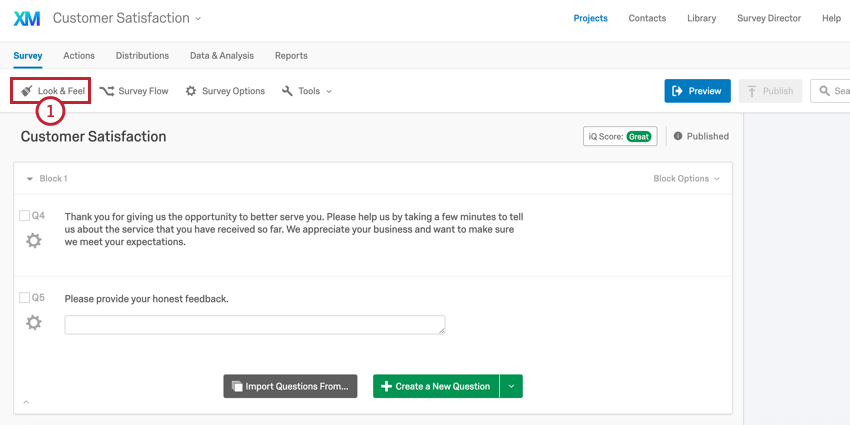Open Block Options dropdown

tap(686, 179)
